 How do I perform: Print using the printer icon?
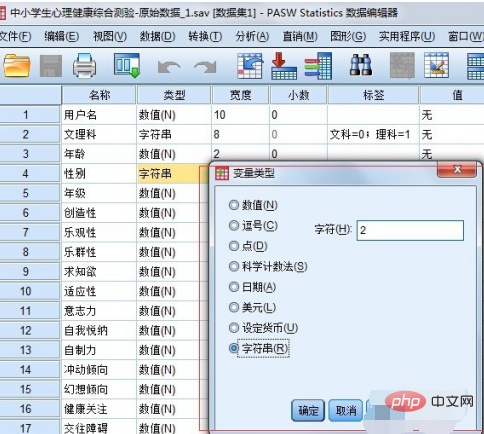85,66
